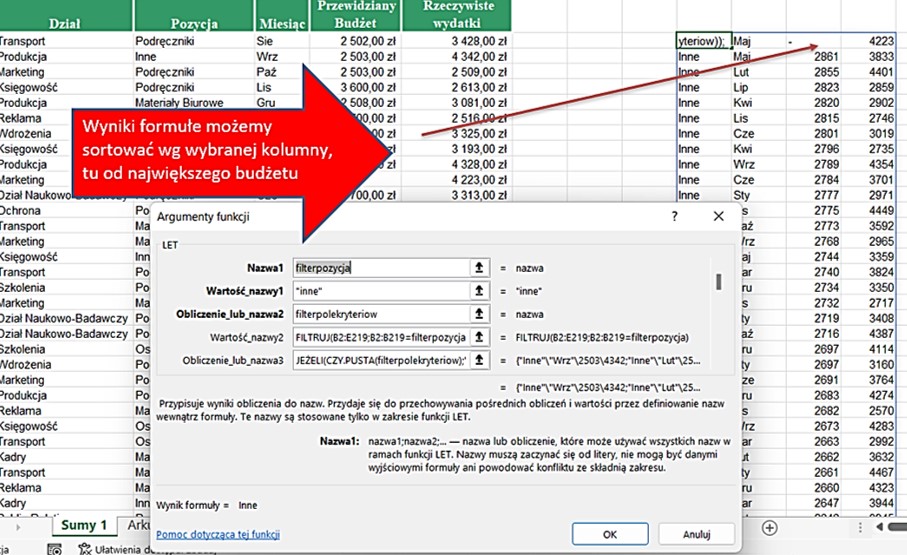
Task: Open the Pomoc dotycząca tej funkcji link
Action: point(218,534)
